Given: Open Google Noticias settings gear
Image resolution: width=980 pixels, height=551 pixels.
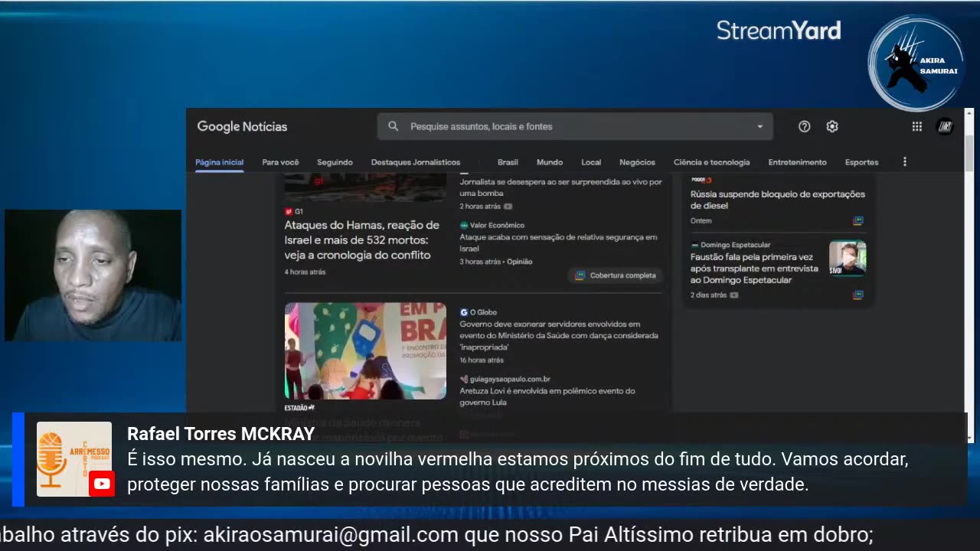Looking at the screenshot, I should [x=832, y=126].
